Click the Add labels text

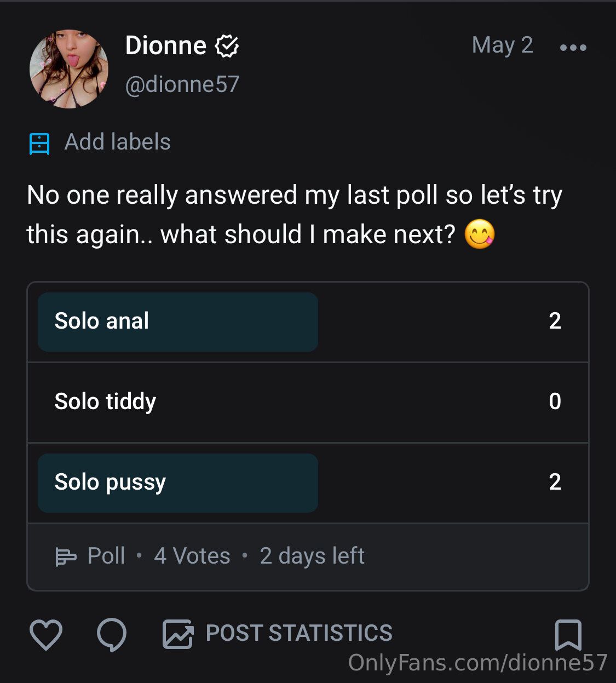pos(117,142)
